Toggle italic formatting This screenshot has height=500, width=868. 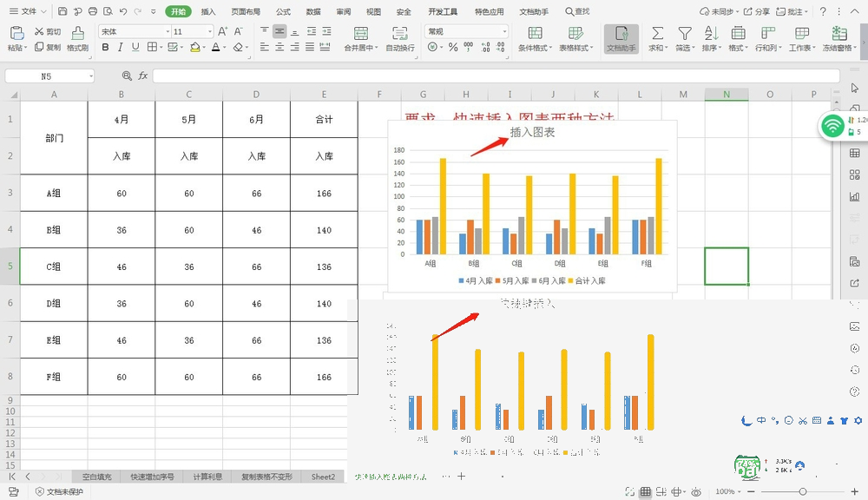[120, 47]
